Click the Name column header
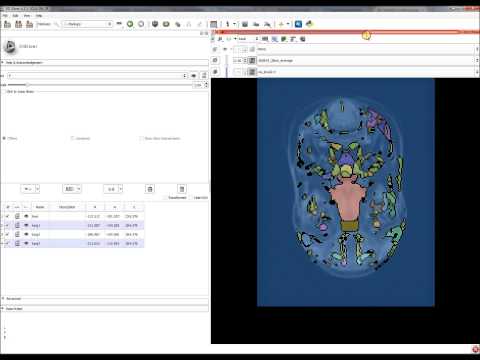 pos(40,207)
